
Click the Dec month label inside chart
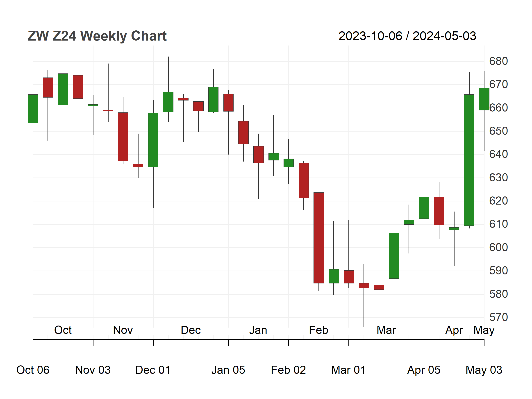coord(191,330)
